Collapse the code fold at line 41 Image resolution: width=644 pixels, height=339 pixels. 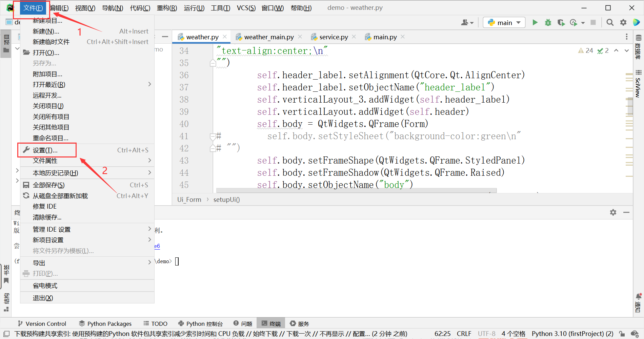[213, 136]
